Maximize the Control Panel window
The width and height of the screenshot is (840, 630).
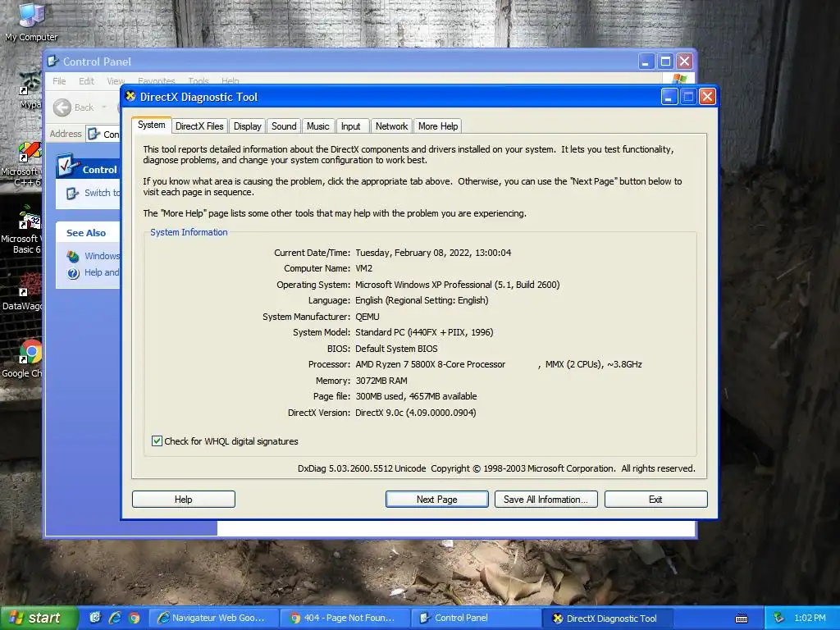point(665,62)
